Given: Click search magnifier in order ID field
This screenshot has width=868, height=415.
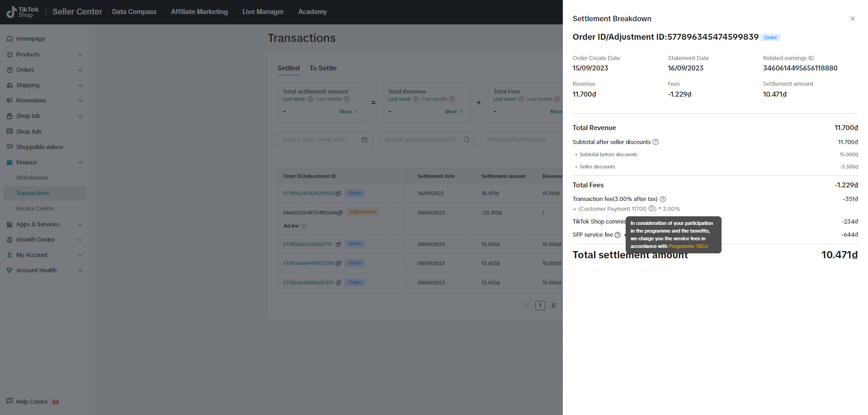Looking at the screenshot, I should click(x=467, y=140).
